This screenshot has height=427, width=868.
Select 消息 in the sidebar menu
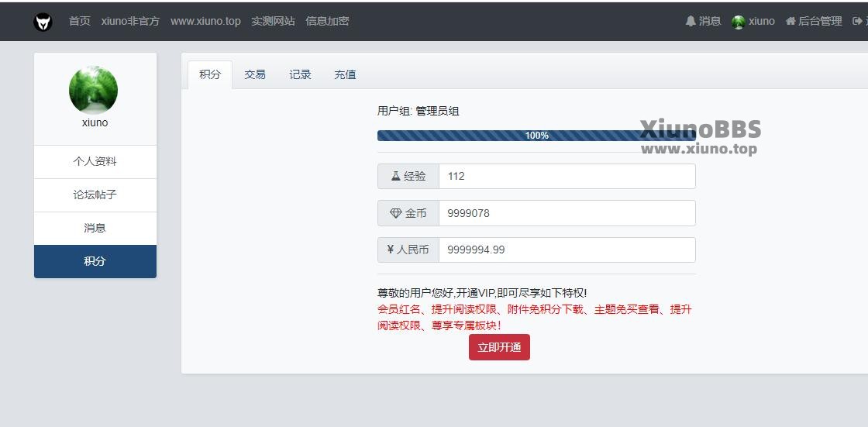[95, 228]
